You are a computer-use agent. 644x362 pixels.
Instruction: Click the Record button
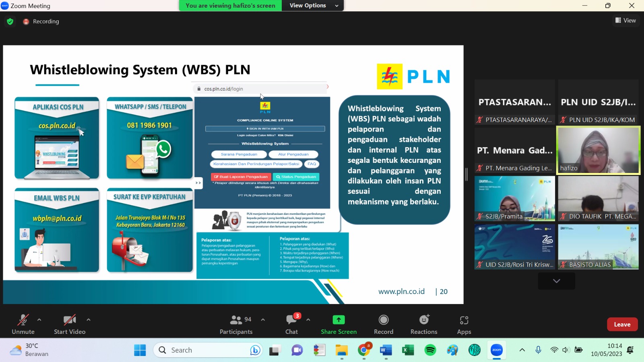(x=384, y=324)
